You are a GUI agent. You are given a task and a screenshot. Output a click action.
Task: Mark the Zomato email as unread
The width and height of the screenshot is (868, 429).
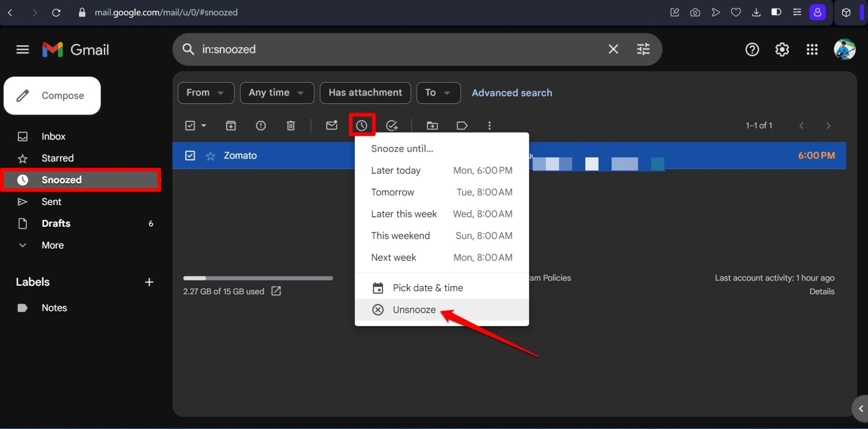point(331,125)
